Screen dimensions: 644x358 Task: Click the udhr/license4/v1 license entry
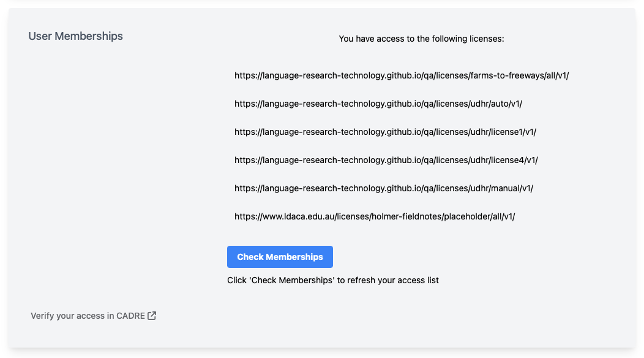[386, 160]
